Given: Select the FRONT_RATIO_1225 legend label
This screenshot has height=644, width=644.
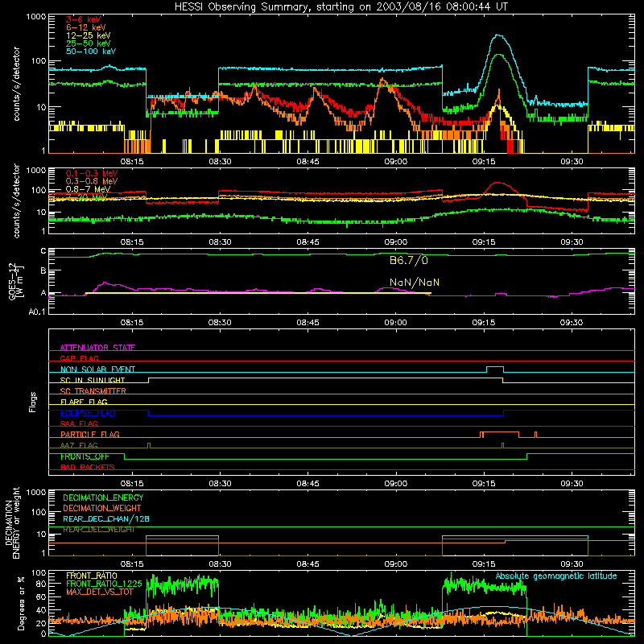Looking at the screenshot, I should pyautogui.click(x=104, y=584).
